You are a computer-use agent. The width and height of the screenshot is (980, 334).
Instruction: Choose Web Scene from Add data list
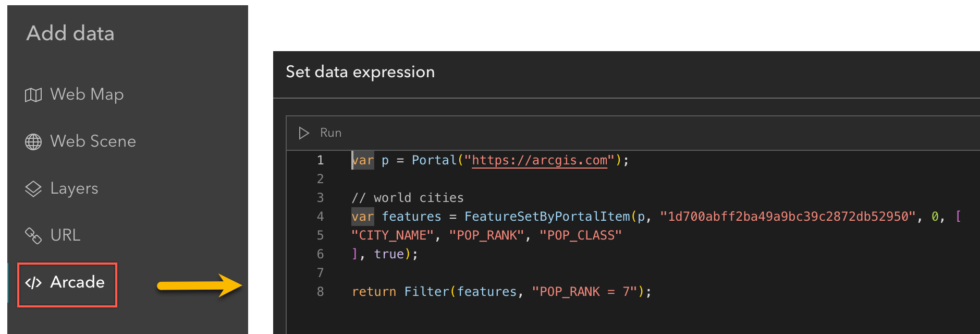coord(93,141)
